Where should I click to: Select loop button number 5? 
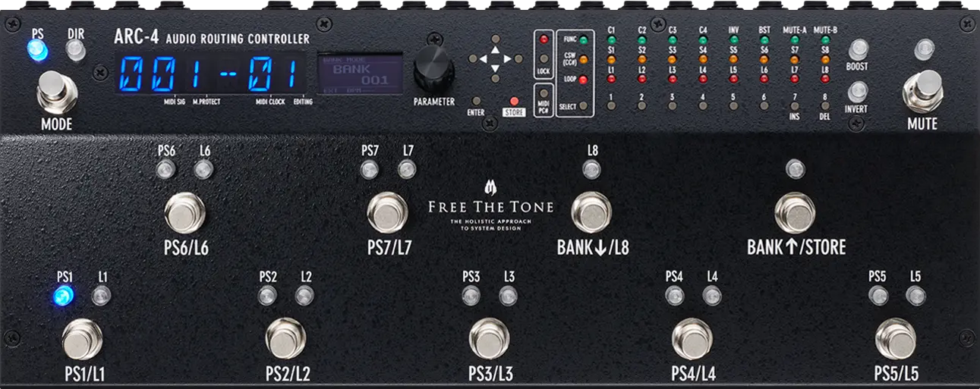coord(733,106)
